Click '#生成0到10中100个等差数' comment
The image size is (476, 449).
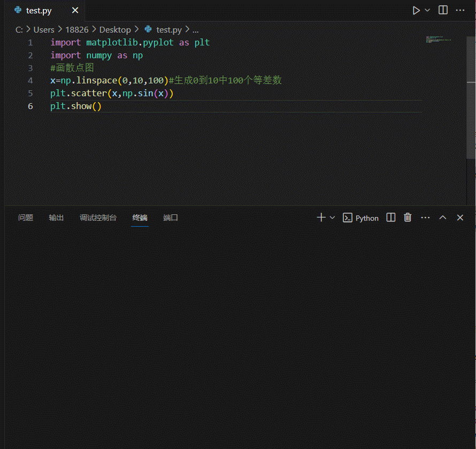pyautogui.click(x=225, y=80)
